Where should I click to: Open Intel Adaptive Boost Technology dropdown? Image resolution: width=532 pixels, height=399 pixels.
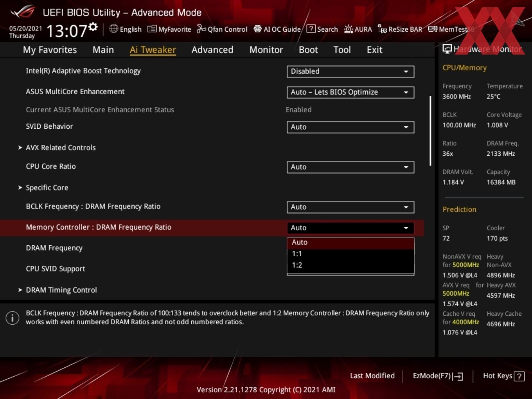click(350, 72)
